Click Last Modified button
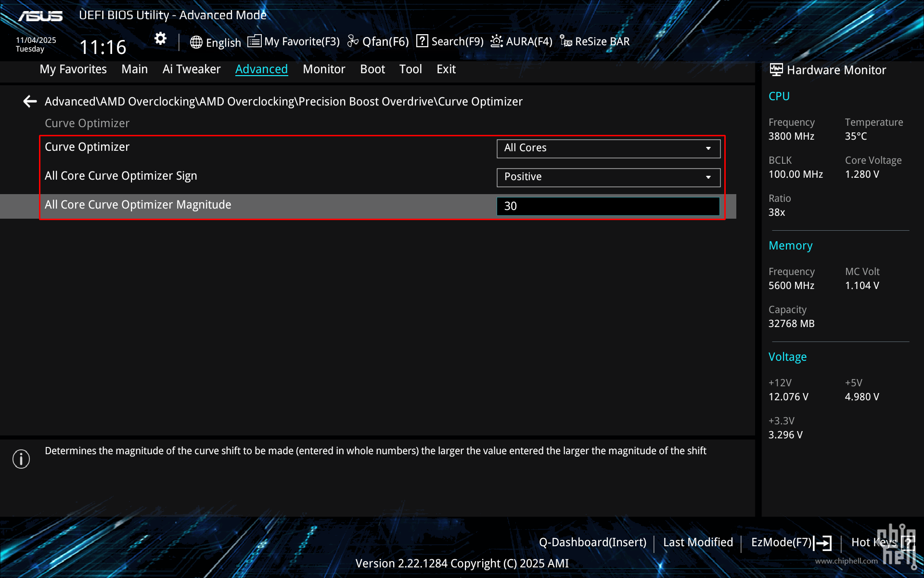Image resolution: width=924 pixels, height=578 pixels. click(x=698, y=543)
